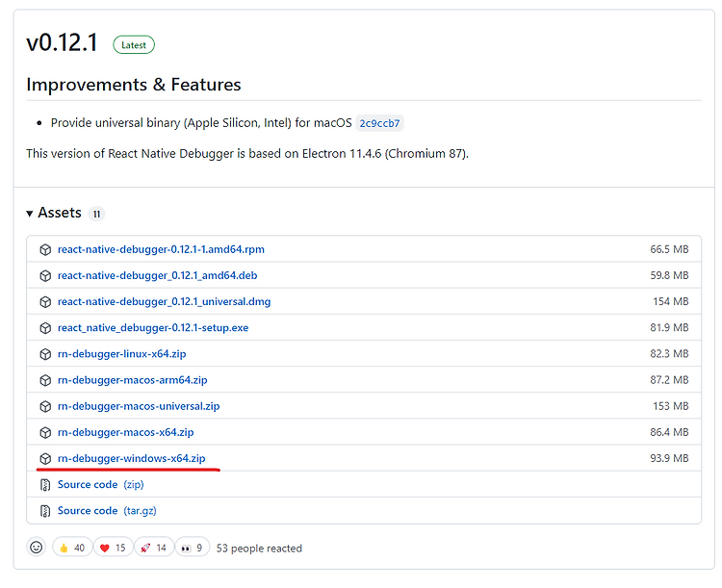This screenshot has width=722, height=588.
Task: Click the 86.4 MB file size
Action: [x=669, y=432]
